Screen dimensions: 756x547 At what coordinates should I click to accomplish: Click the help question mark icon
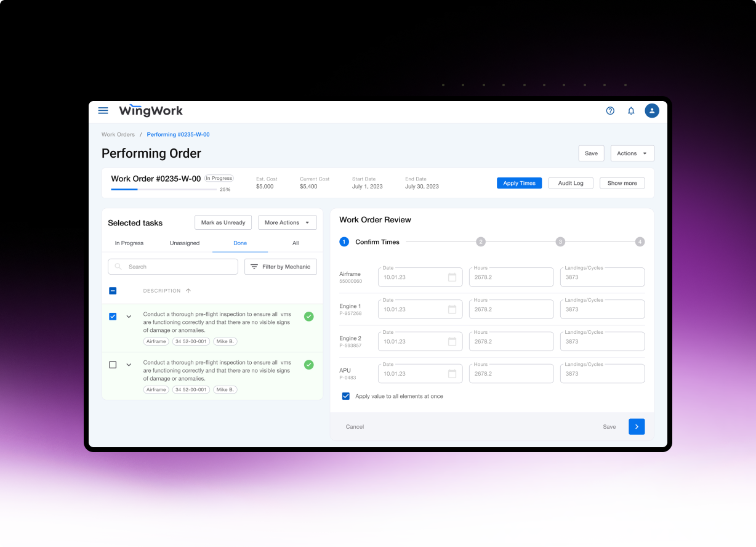(x=610, y=111)
